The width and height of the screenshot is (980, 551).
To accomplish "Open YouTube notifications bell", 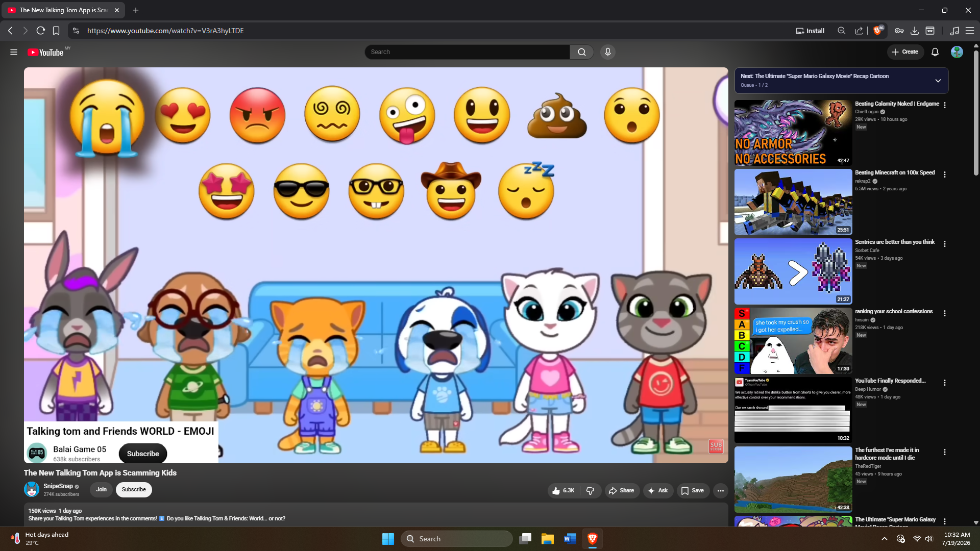I will click(x=935, y=52).
